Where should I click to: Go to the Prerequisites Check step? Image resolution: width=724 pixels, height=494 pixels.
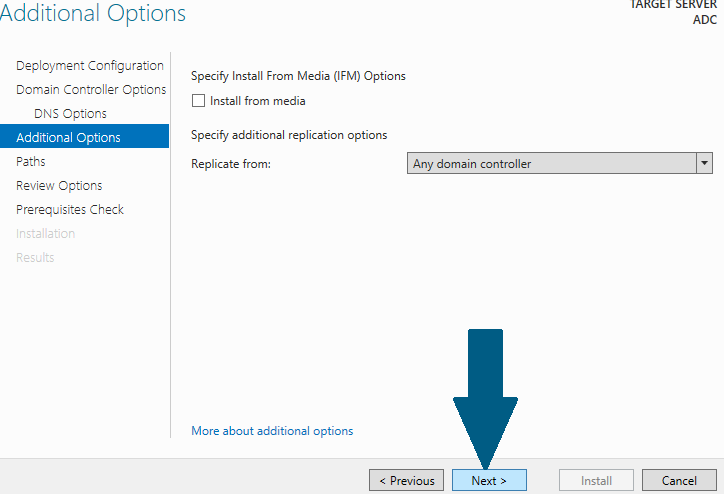(x=70, y=210)
